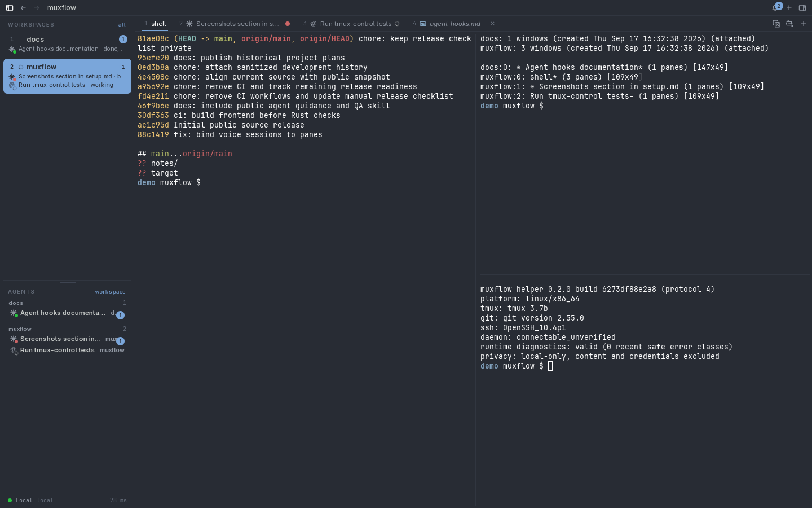
Task: Grab the sidebar divider handle above Agents
Action: (68, 282)
